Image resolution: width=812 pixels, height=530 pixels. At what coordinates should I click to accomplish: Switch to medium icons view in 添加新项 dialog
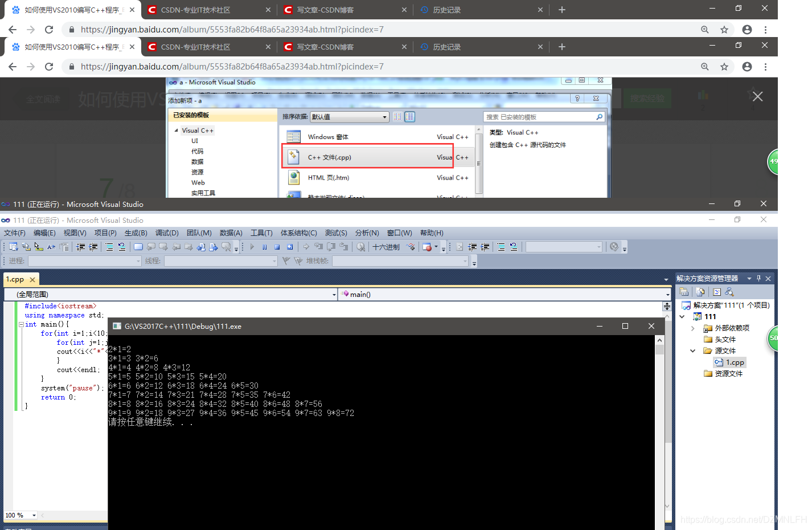409,117
